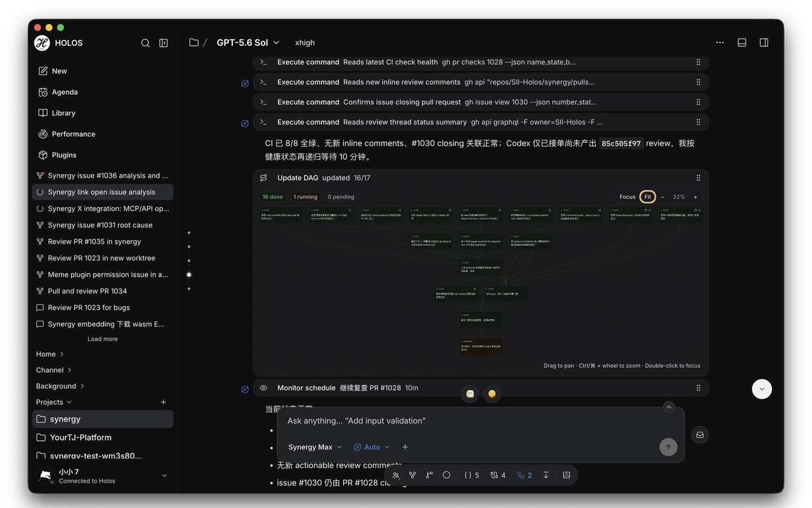Select 'Synergy link open issue analysis' session

(103, 192)
